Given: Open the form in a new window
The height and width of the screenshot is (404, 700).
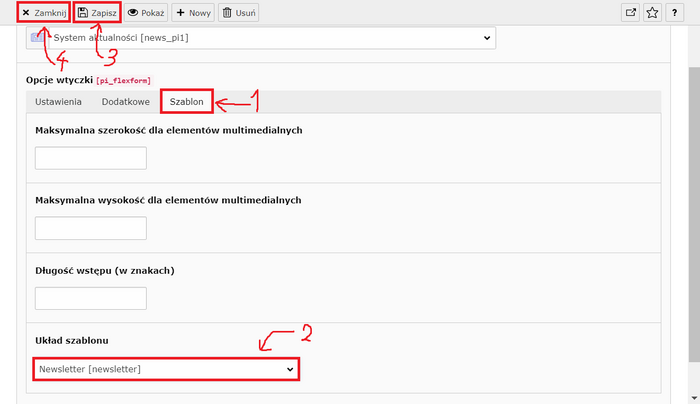Looking at the screenshot, I should 630,13.
